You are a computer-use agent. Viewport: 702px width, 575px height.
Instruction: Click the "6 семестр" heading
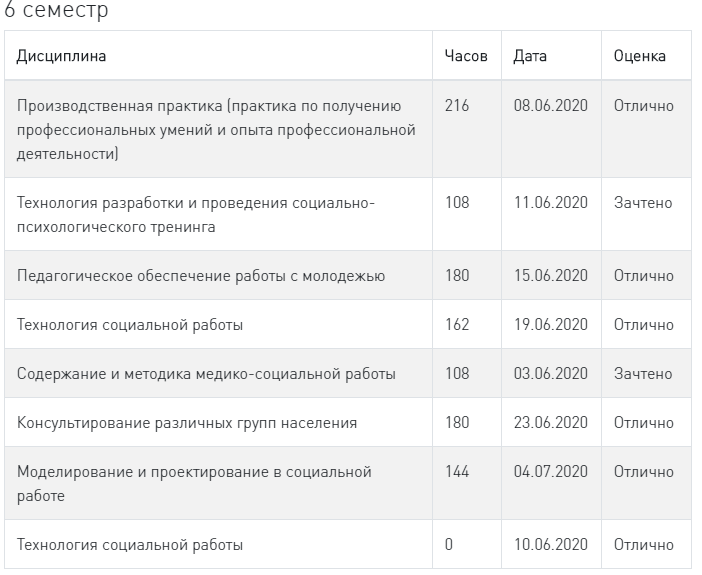click(55, 11)
